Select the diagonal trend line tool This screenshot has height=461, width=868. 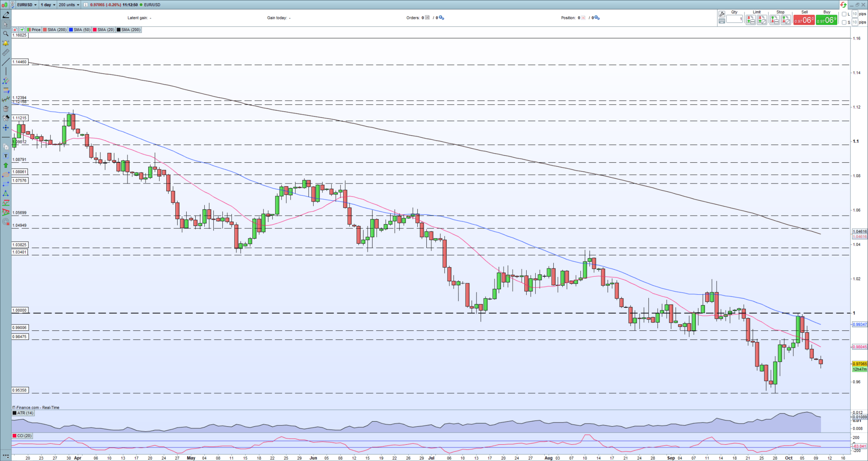tap(5, 62)
